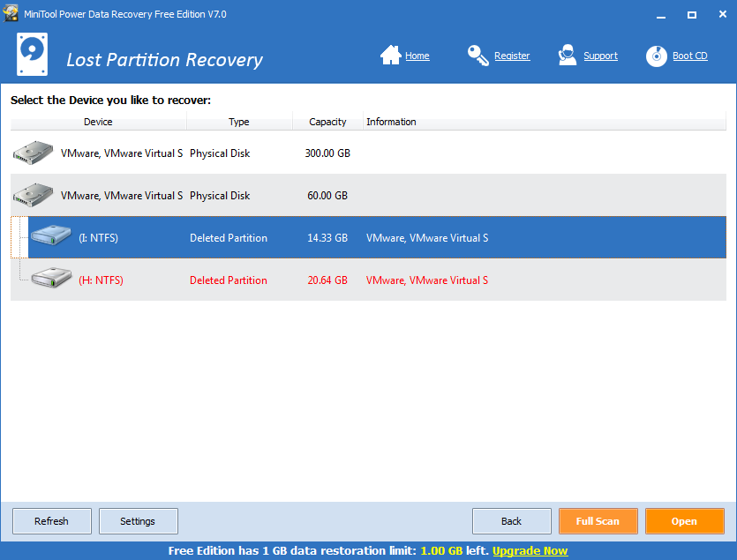Image resolution: width=737 pixels, height=560 pixels.
Task: Click the Register key icon
Action: [478, 56]
